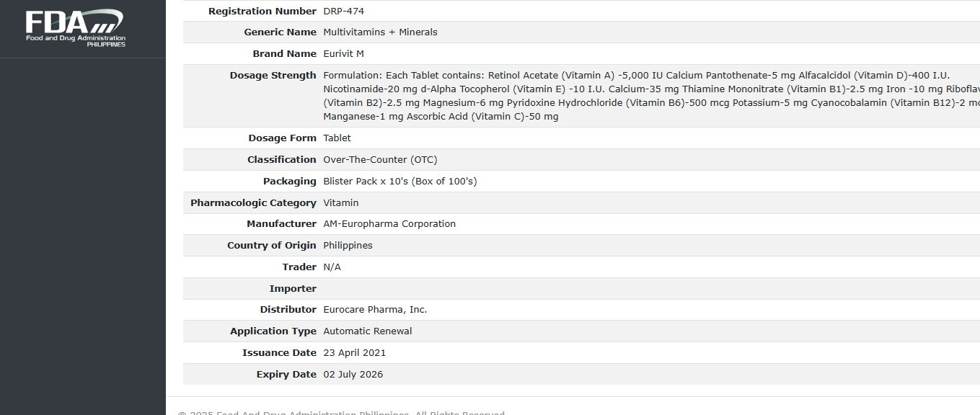980x415 pixels.
Task: Click the Pharmacologic Category field label
Action: tap(253, 203)
